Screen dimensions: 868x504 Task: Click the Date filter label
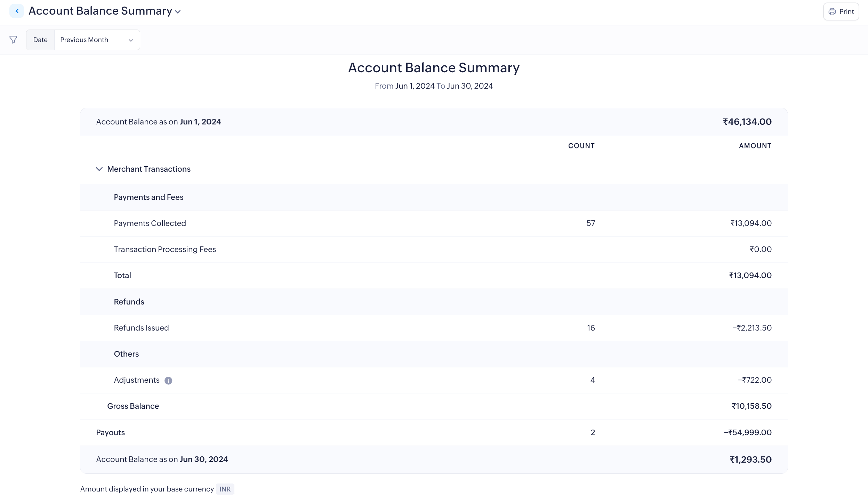click(40, 40)
